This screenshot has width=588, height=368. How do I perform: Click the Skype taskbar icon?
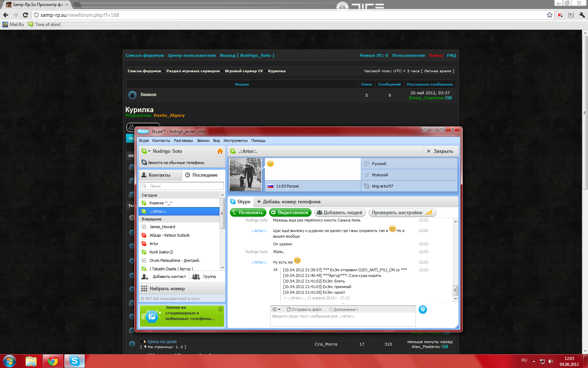pyautogui.click(x=75, y=361)
